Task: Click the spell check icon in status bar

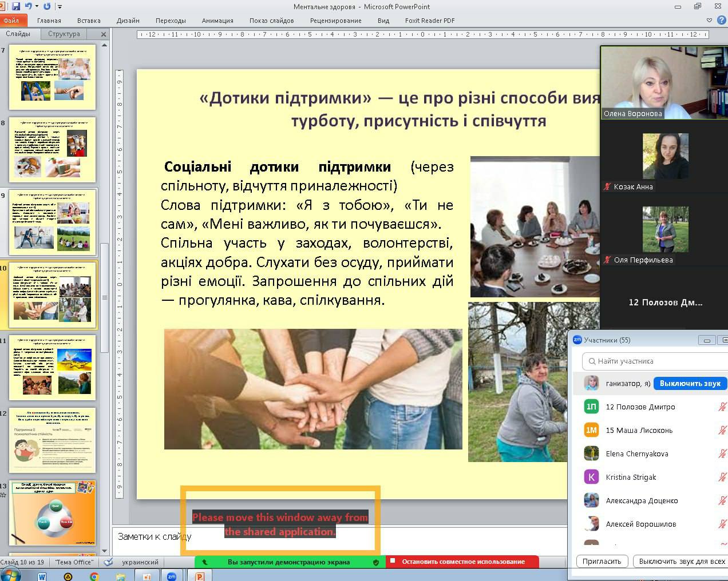Action: tap(109, 562)
